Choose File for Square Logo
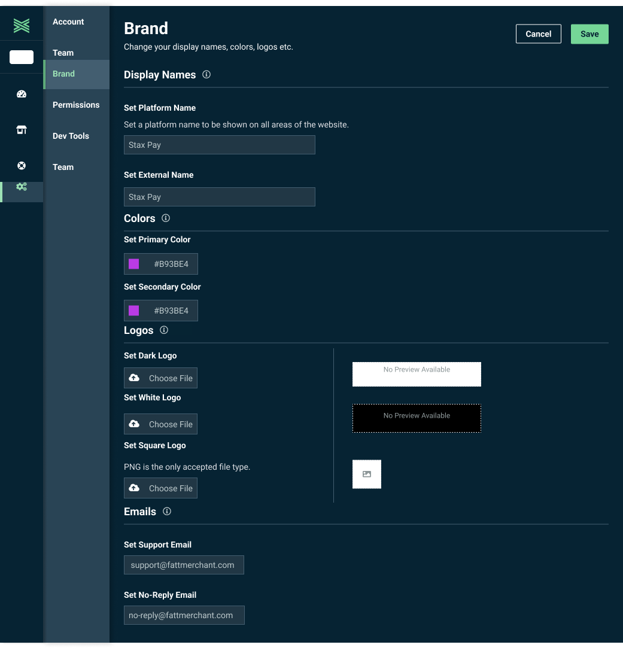Screen dimensions: 623x672 (x=160, y=488)
